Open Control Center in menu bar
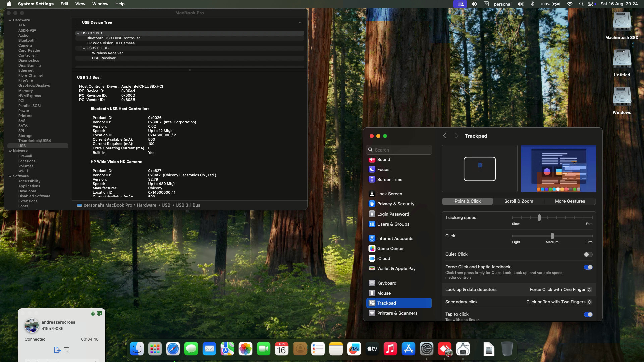 591,4
